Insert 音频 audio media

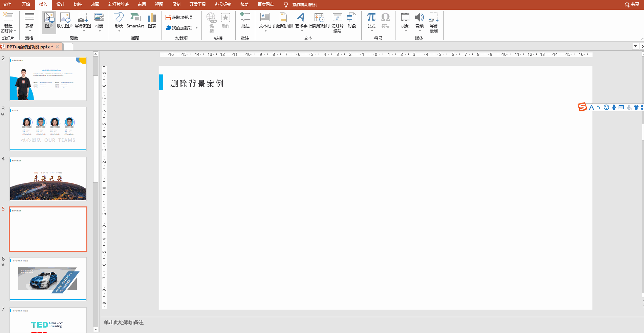pyautogui.click(x=419, y=21)
